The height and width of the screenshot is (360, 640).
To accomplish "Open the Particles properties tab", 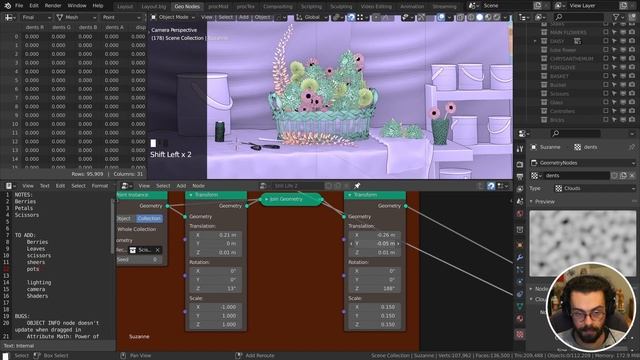I will tap(520, 270).
